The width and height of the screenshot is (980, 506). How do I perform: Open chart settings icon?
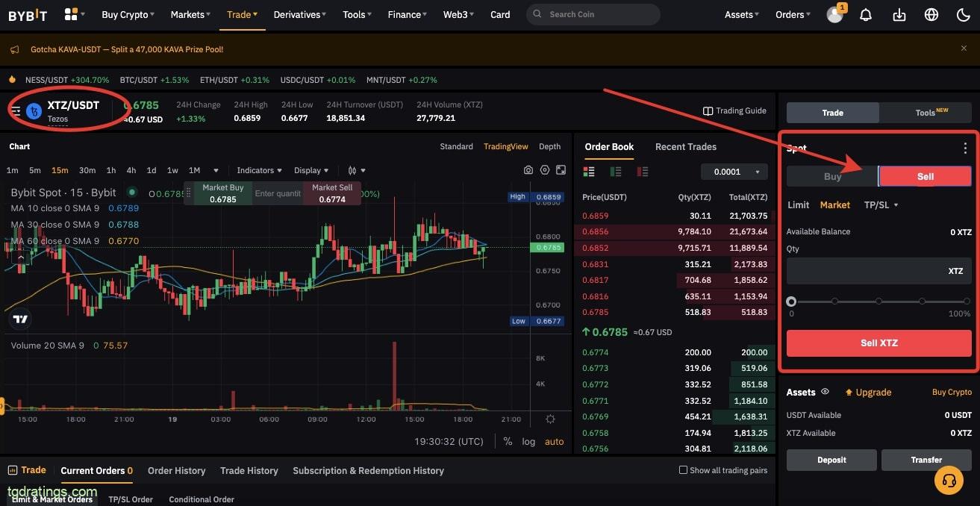click(545, 170)
